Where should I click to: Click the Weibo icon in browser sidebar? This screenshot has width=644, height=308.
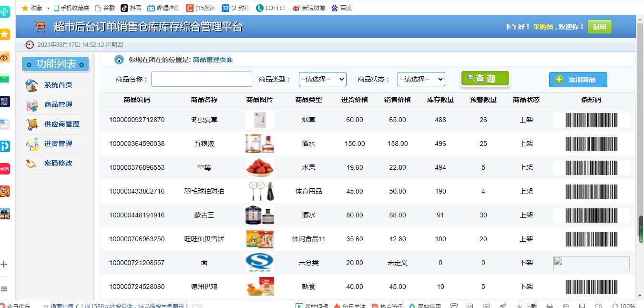coord(5,57)
